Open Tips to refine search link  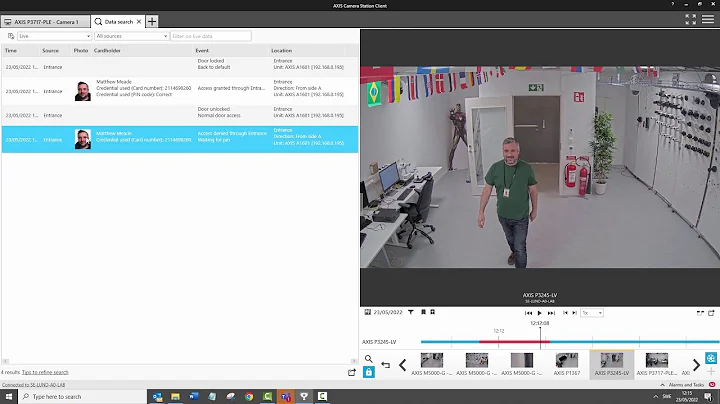[45, 372]
